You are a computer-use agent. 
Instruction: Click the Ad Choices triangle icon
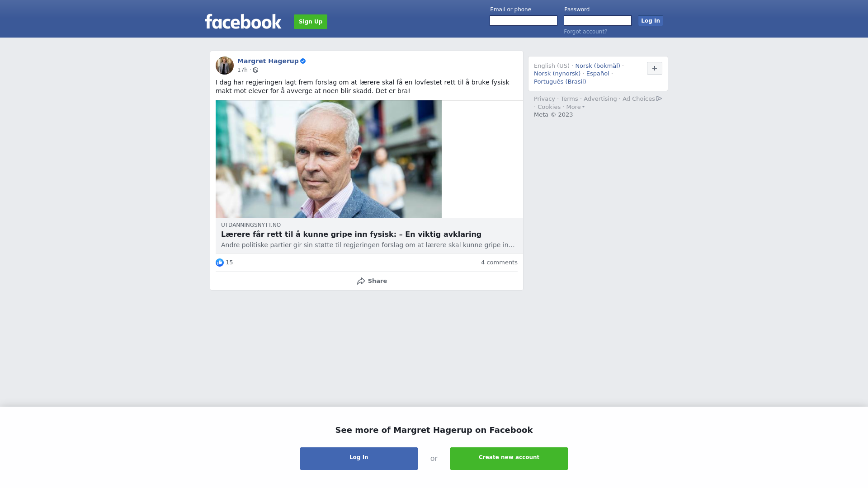[x=659, y=99]
